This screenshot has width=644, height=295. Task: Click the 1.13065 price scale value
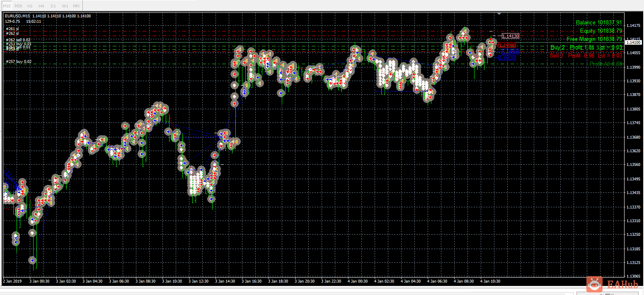633,276
